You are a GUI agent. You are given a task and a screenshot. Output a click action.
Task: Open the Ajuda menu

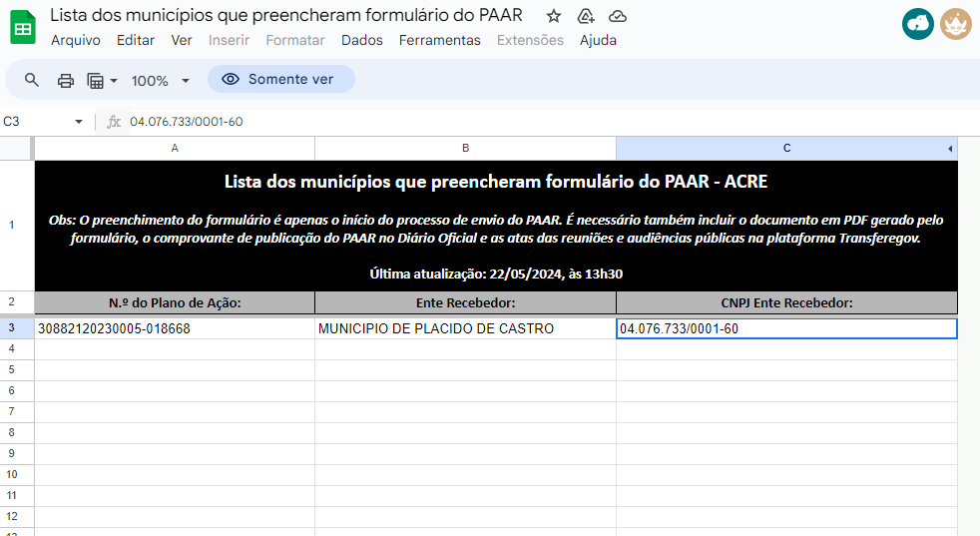[598, 40]
